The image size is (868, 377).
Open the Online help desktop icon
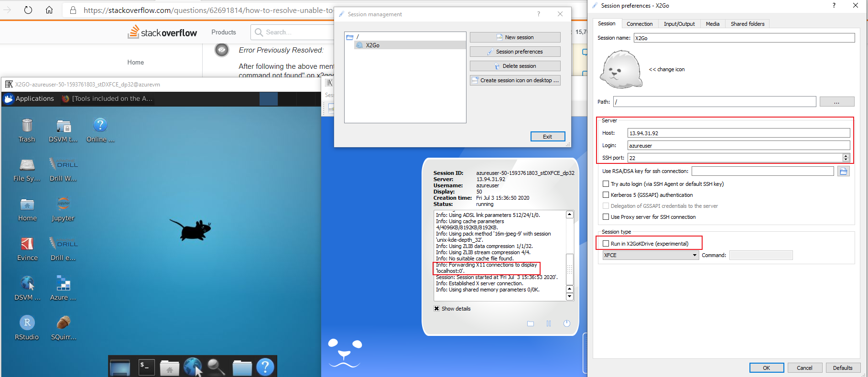(x=100, y=130)
